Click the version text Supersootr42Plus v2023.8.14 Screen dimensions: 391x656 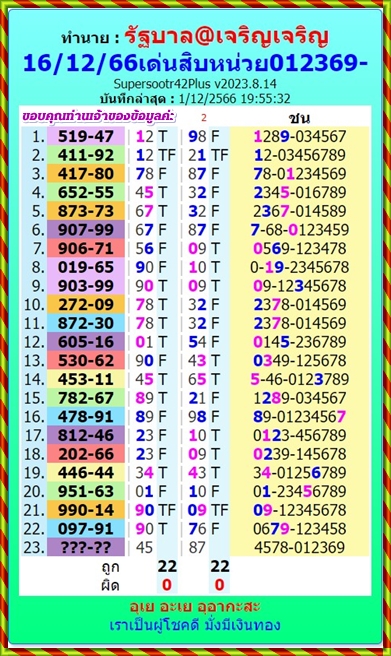pos(195,84)
